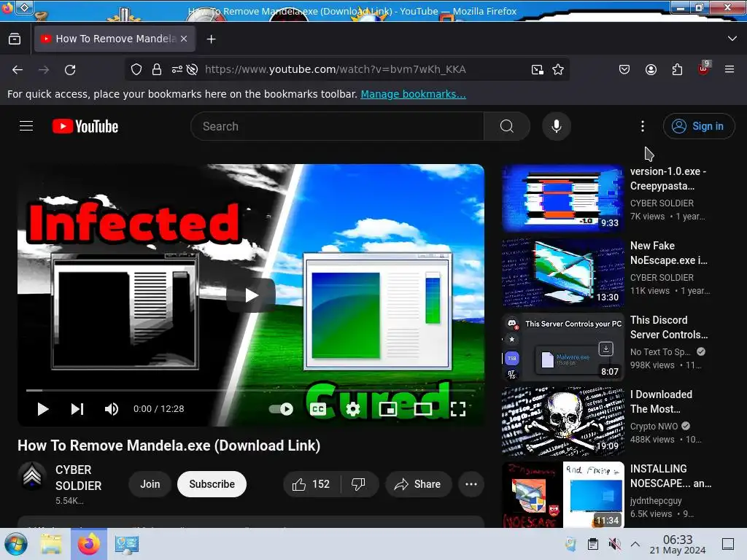Click Firefox taskbar icon

click(89, 544)
